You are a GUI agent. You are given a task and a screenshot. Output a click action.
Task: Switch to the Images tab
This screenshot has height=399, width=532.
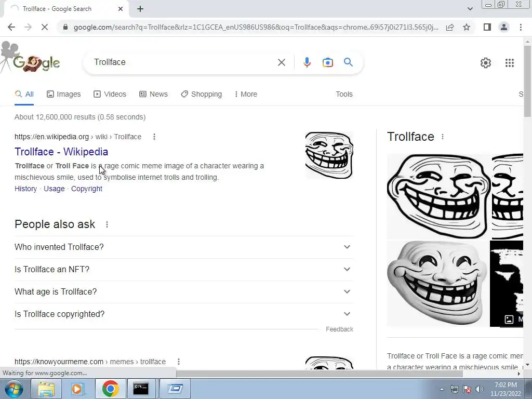click(x=64, y=94)
